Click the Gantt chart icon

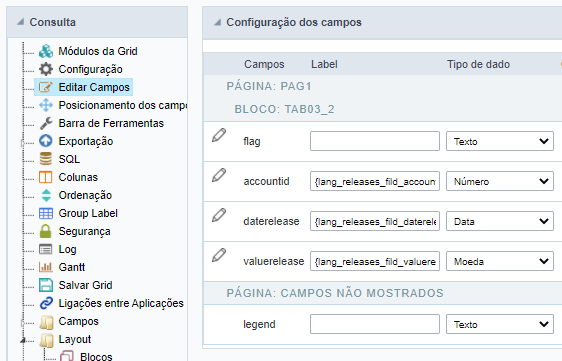(x=46, y=267)
